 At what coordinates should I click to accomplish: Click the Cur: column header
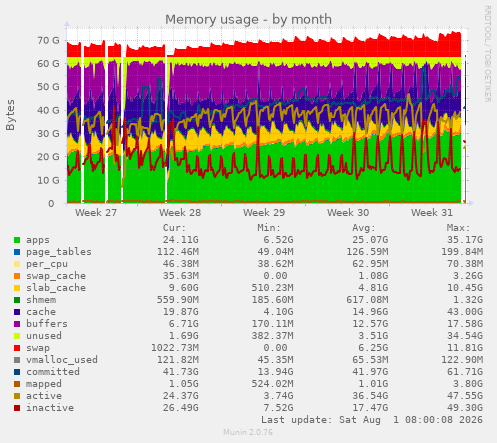174,228
